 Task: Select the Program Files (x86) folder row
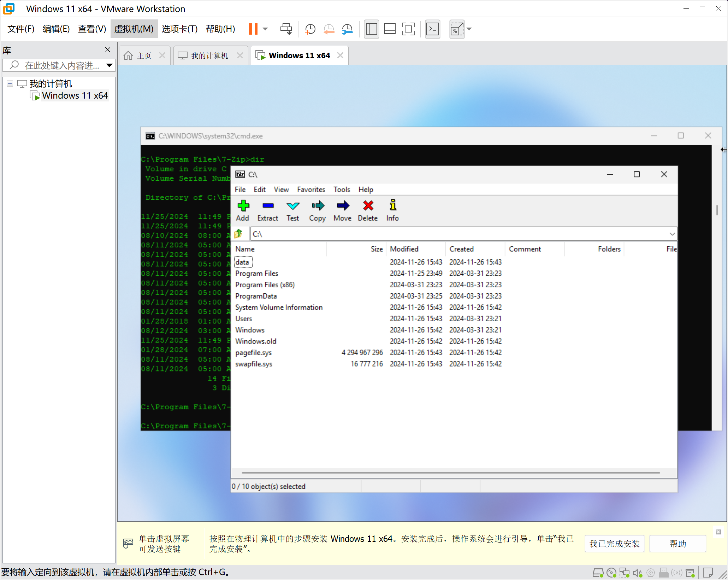pyautogui.click(x=454, y=285)
